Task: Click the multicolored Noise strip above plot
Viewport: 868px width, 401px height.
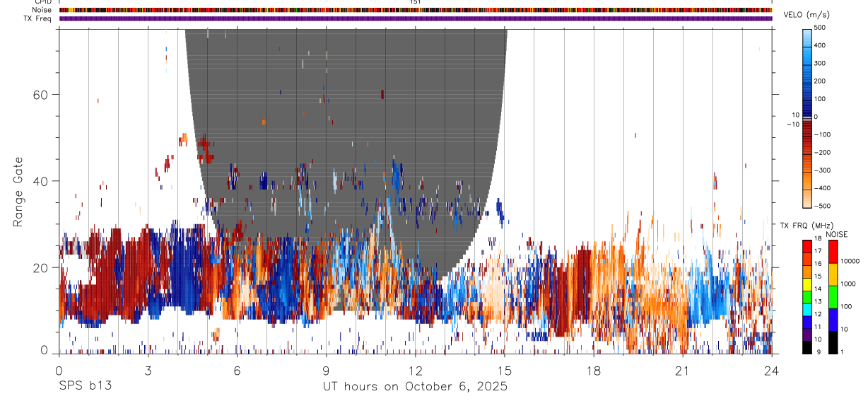Action: click(416, 10)
